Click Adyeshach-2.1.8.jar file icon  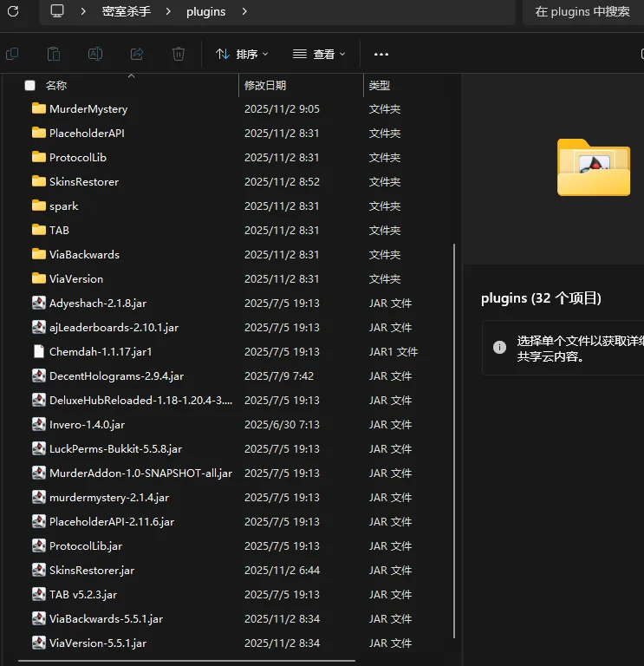click(39, 303)
